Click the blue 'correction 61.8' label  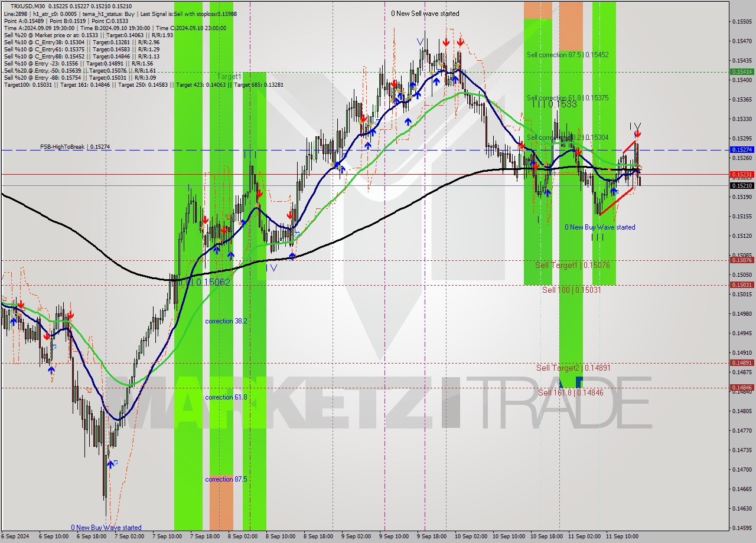click(226, 397)
